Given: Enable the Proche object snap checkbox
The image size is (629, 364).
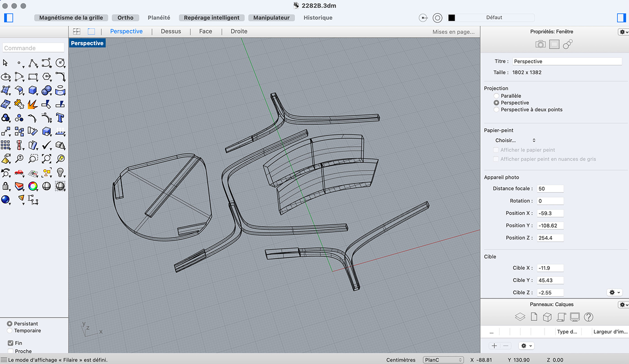Looking at the screenshot, I should click(11, 351).
